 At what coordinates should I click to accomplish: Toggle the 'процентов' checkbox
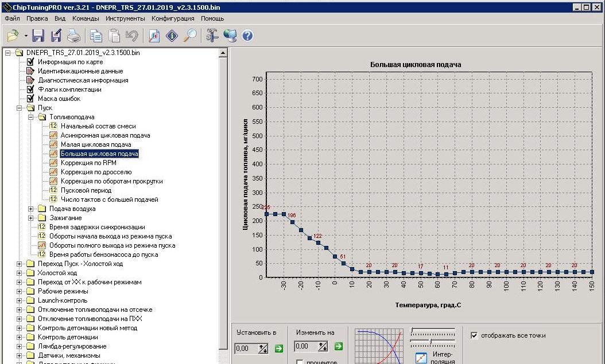click(300, 362)
